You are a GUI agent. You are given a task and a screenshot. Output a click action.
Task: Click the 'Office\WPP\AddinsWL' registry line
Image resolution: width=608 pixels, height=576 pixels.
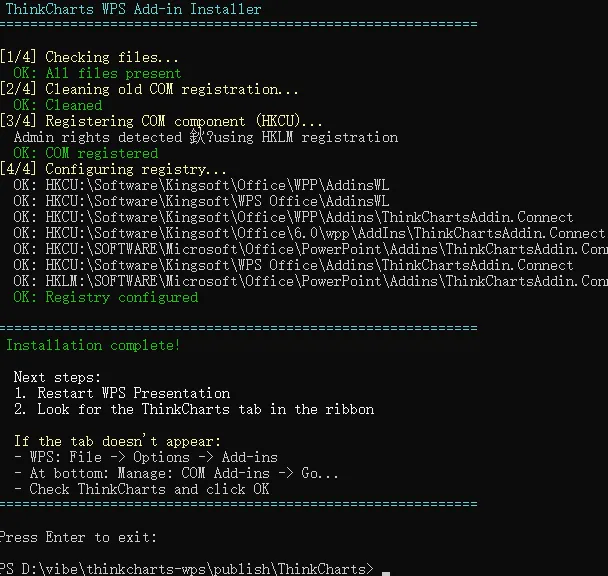click(x=201, y=185)
